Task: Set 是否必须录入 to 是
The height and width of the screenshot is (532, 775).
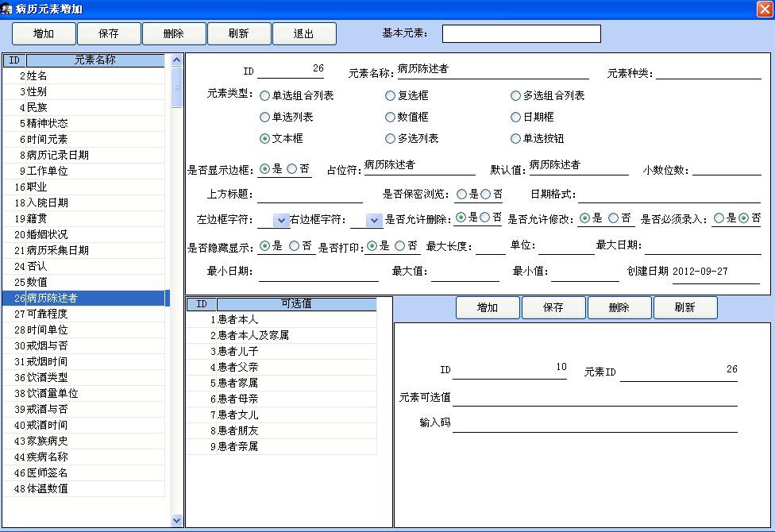Action: [719, 218]
